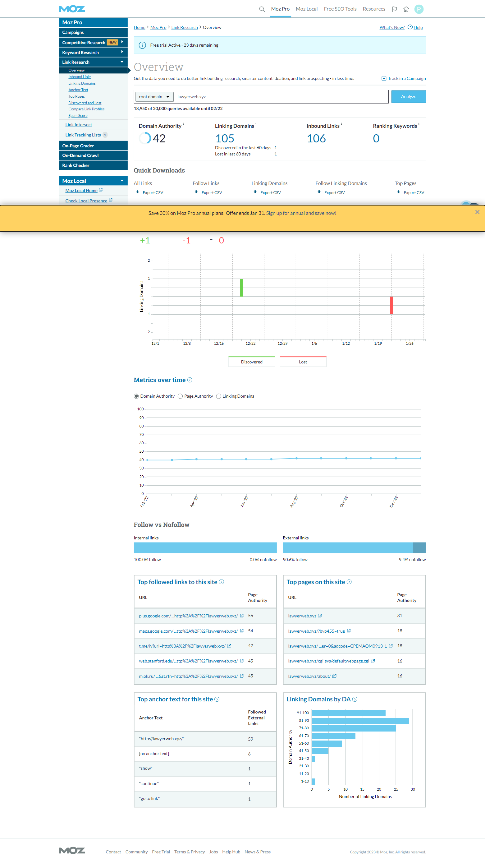This screenshot has height=868, width=485.
Task: Click the free trial info icon
Action: (143, 45)
